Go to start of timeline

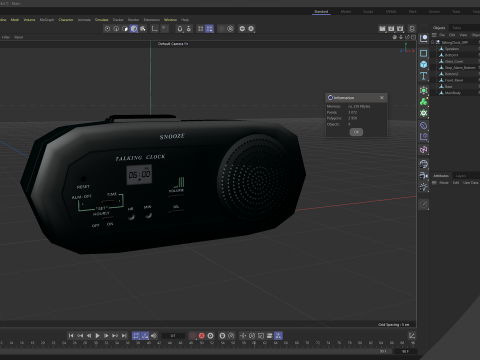pyautogui.click(x=71, y=336)
